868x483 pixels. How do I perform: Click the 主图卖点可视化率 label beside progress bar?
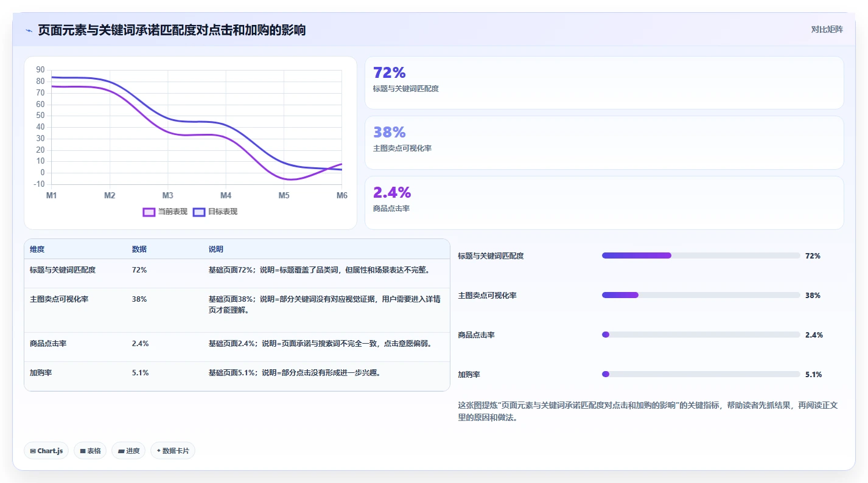click(x=487, y=295)
